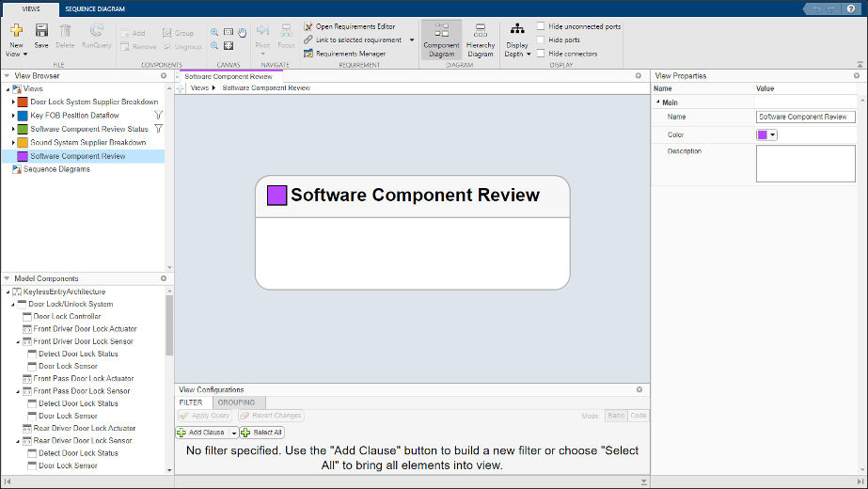This screenshot has height=489, width=868.
Task: Set filter mode to Code
Action: 639,416
